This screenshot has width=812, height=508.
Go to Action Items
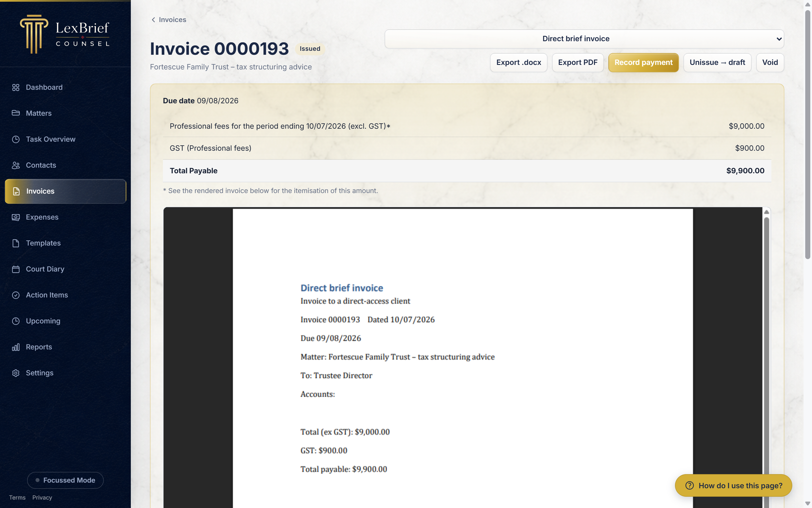65,295
